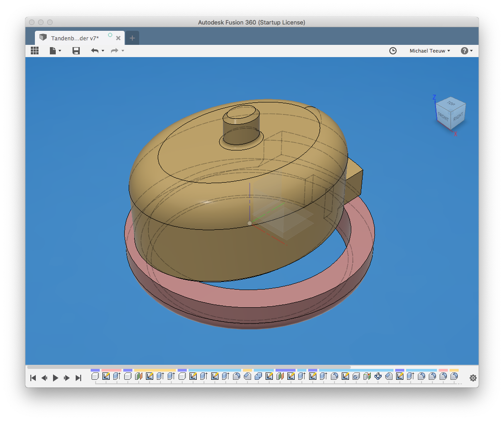Viewport: 504px width, 421px height.
Task: Open the data panel grid icon
Action: 34,51
